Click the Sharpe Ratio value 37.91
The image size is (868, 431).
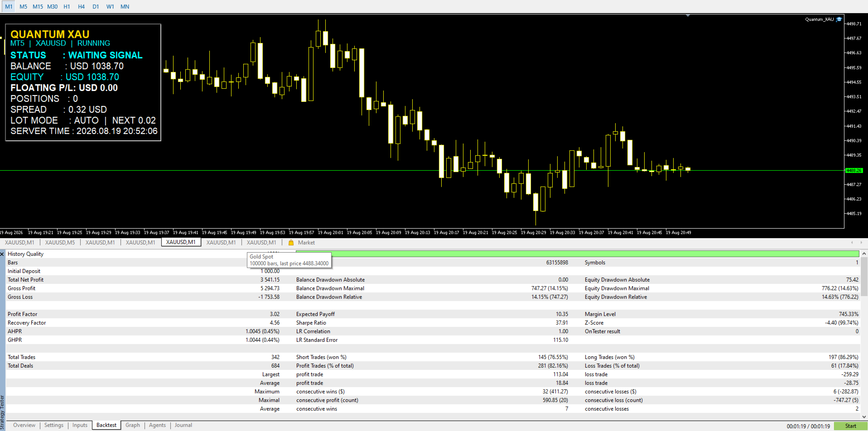coord(562,323)
